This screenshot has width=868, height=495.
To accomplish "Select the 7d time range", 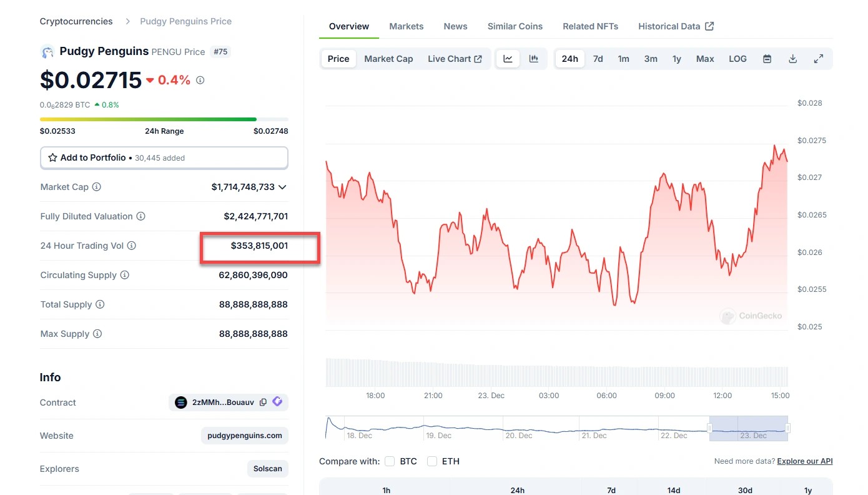I will 598,59.
